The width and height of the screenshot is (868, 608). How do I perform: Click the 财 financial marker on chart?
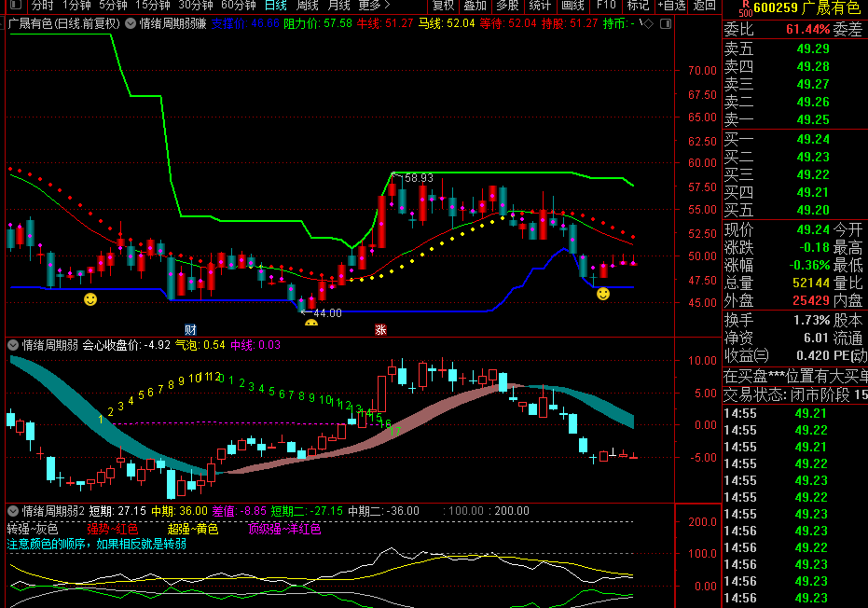(190, 329)
